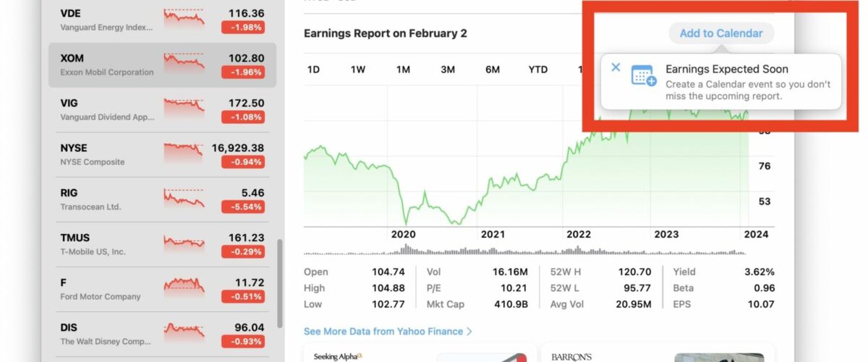The height and width of the screenshot is (362, 868).
Task: Open the Barron's news card
Action: [x=658, y=353]
